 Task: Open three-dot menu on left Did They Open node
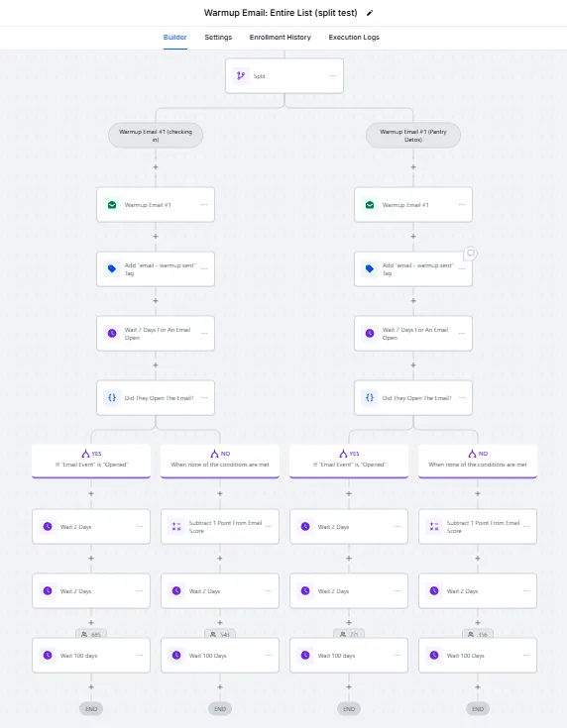[x=204, y=397]
